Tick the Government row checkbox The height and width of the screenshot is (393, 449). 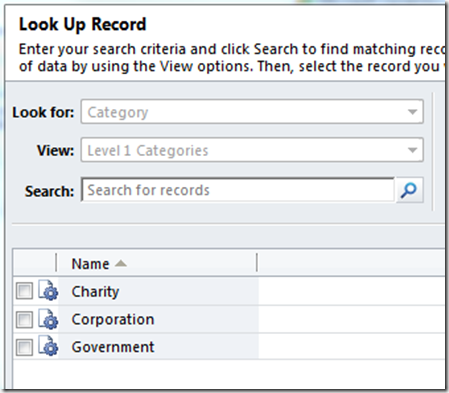[24, 347]
